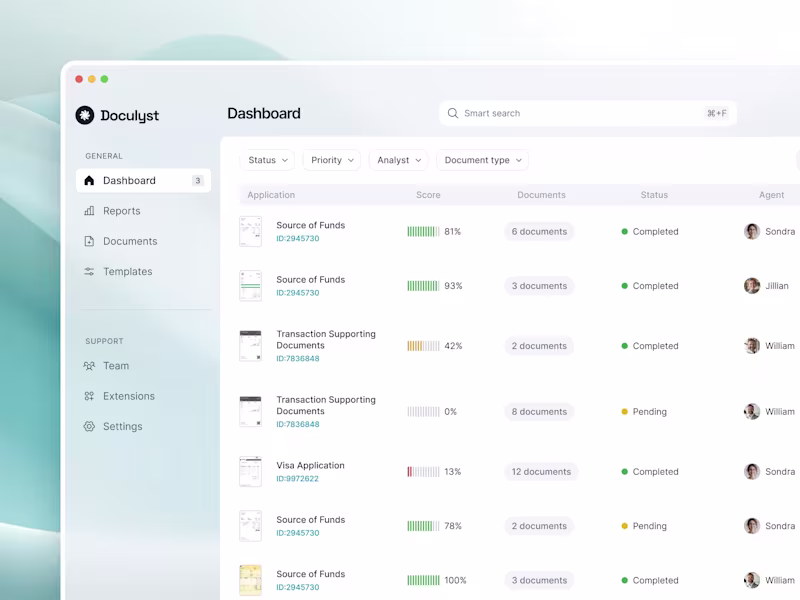Click the Doculyst logo icon
The height and width of the screenshot is (600, 800).
pos(87,115)
